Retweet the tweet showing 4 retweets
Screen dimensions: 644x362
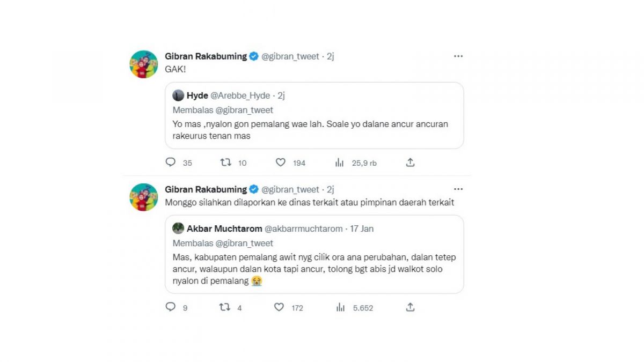click(x=225, y=307)
